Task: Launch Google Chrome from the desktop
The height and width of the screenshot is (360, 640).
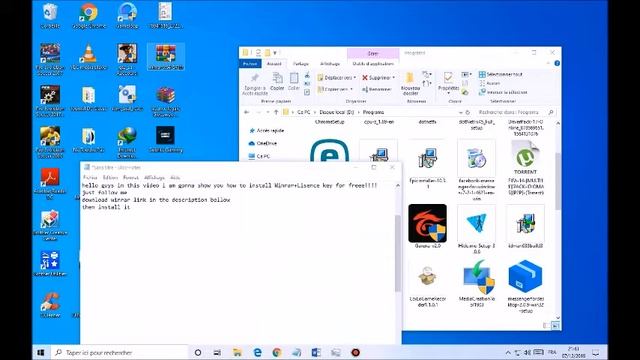Action: [x=89, y=16]
